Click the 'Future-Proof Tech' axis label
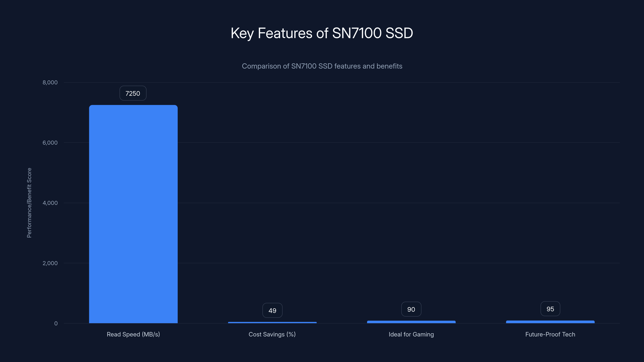This screenshot has width=644, height=362. [550, 334]
